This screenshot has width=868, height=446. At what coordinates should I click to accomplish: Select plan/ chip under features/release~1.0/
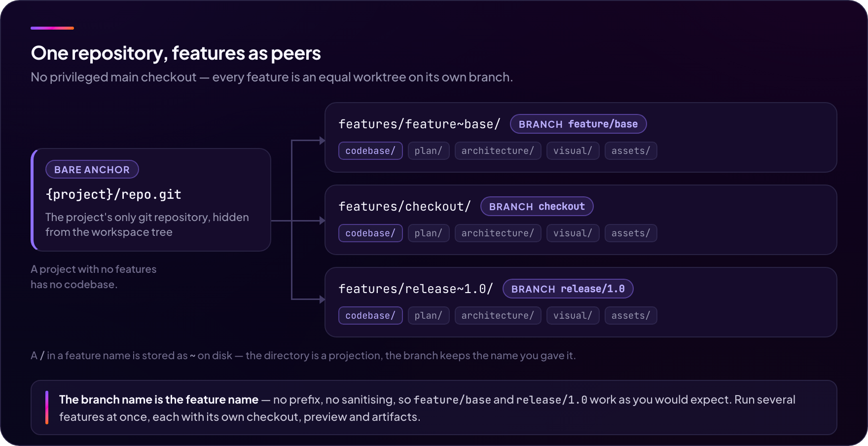click(x=429, y=316)
